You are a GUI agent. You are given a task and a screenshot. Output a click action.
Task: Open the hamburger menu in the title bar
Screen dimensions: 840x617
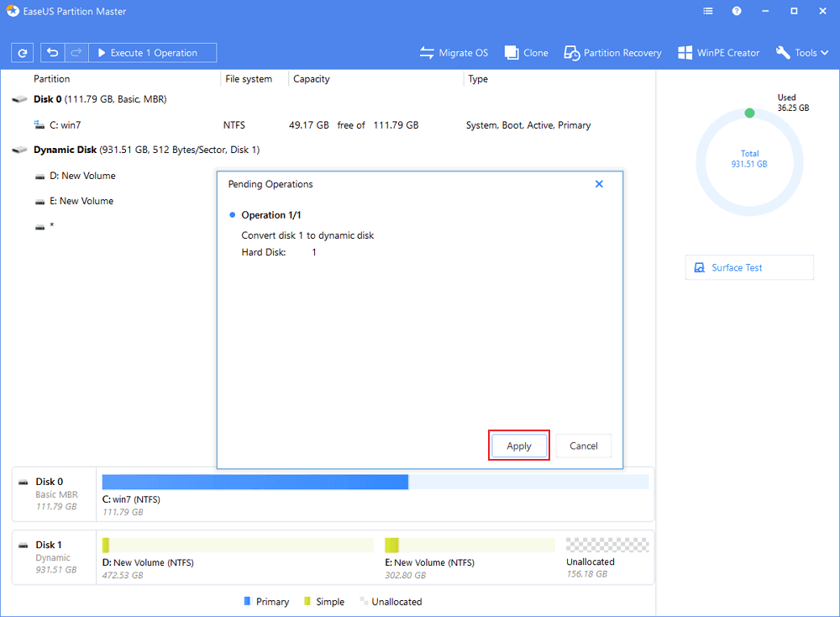tap(707, 11)
